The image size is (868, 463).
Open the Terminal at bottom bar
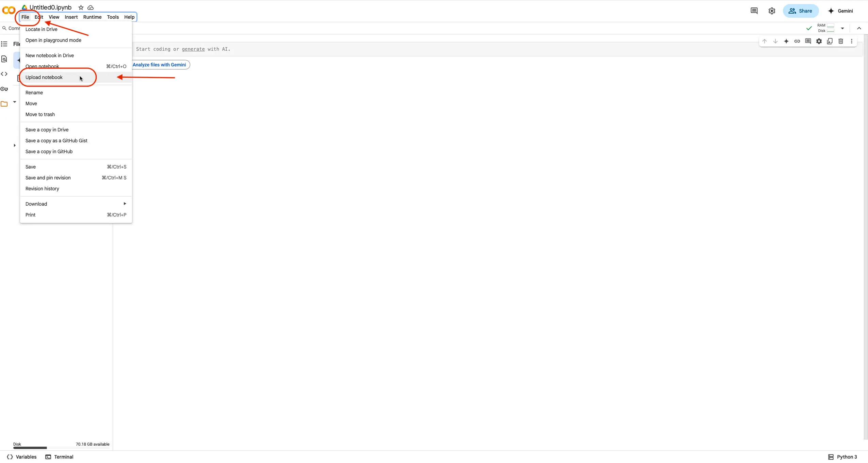60,457
